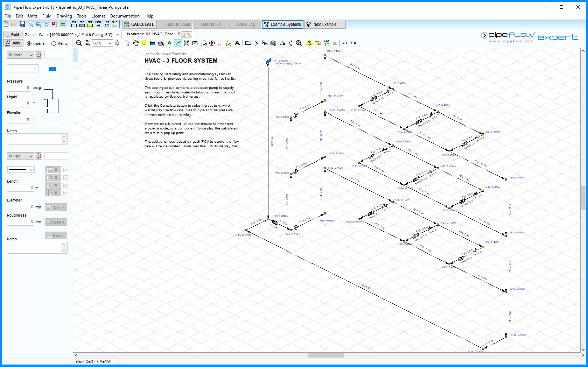Select the arrow pointer tool
The height and width of the screenshot is (367, 588).
127,43
